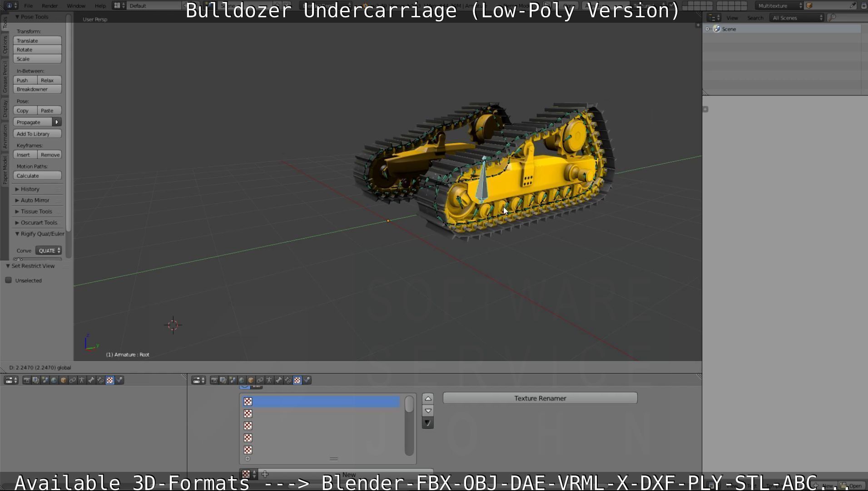Open Scene tab in Texture Renamer editor

coord(233,380)
